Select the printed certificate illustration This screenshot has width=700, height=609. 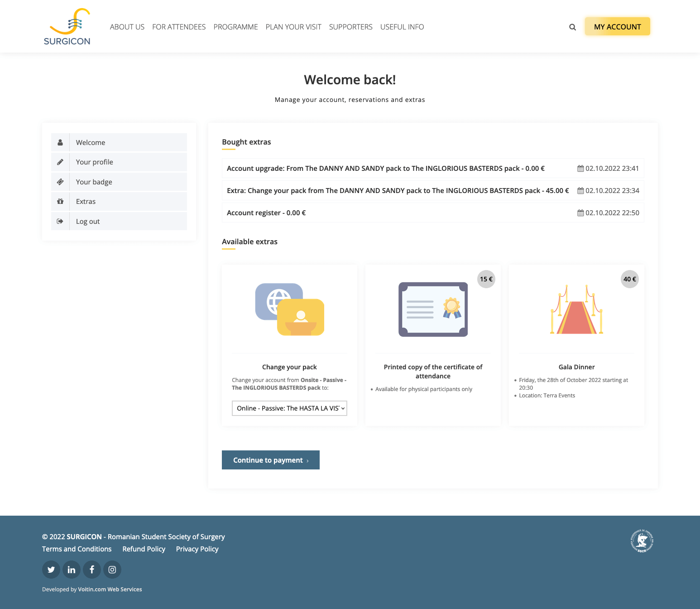pyautogui.click(x=433, y=309)
